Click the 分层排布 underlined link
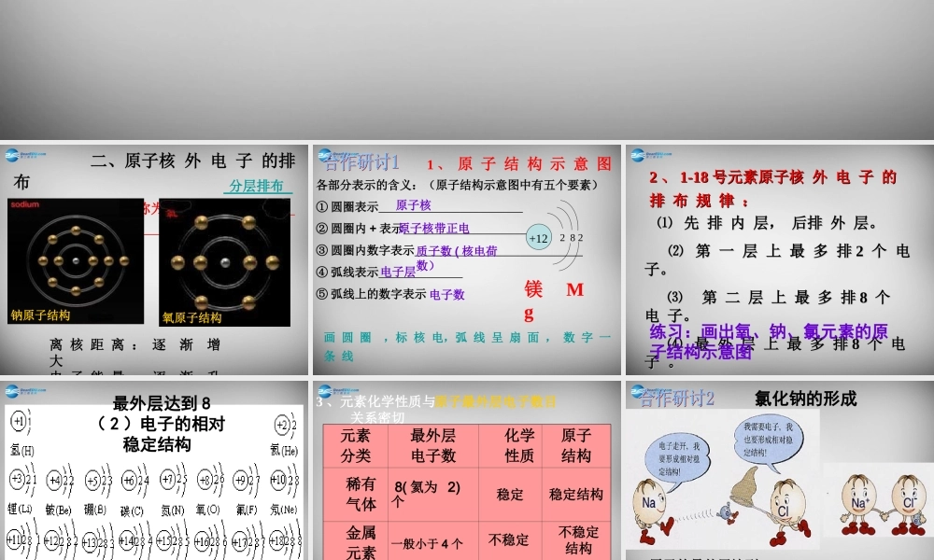This screenshot has width=934, height=560. 258,187
